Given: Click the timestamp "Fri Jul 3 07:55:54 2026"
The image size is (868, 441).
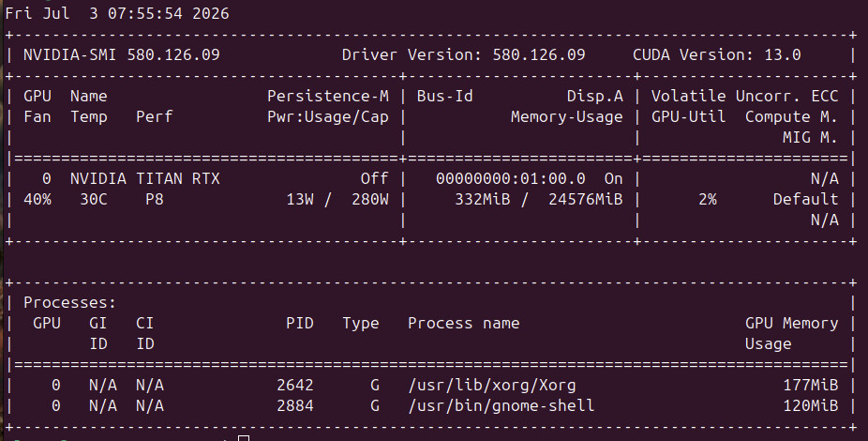Looking at the screenshot, I should pos(117,13).
